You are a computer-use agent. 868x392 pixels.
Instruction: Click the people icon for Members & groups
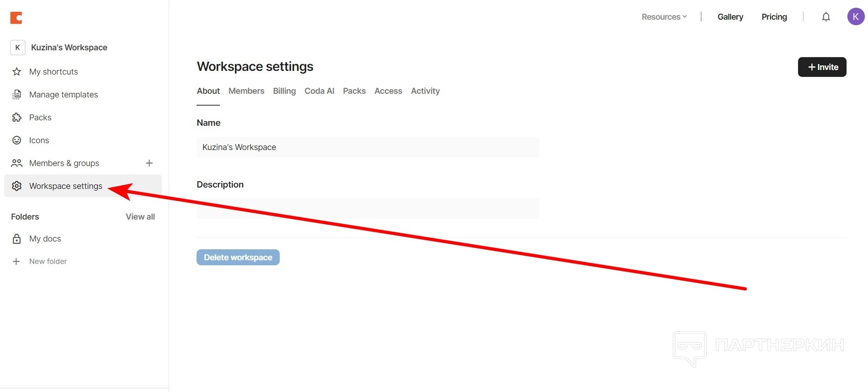(x=17, y=163)
